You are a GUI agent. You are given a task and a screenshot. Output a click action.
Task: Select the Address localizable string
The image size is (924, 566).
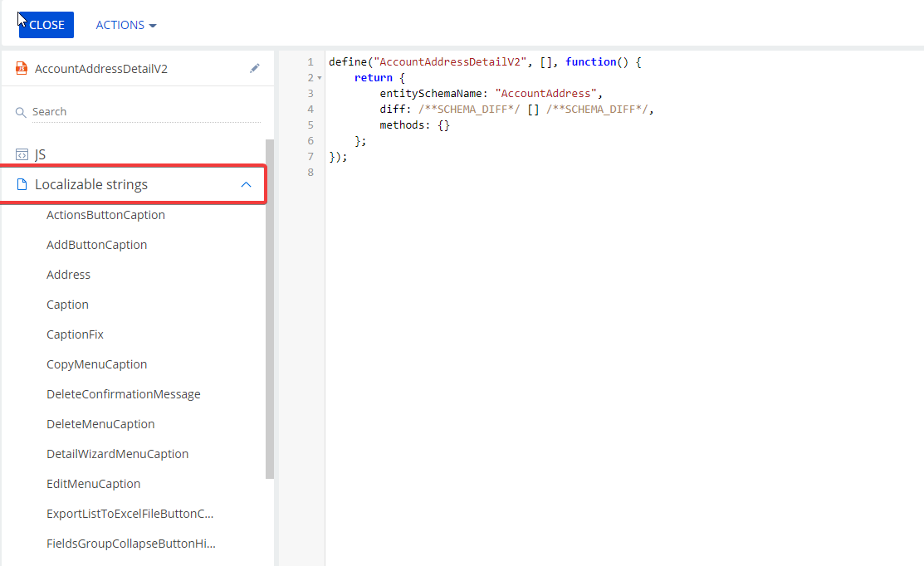(x=68, y=275)
